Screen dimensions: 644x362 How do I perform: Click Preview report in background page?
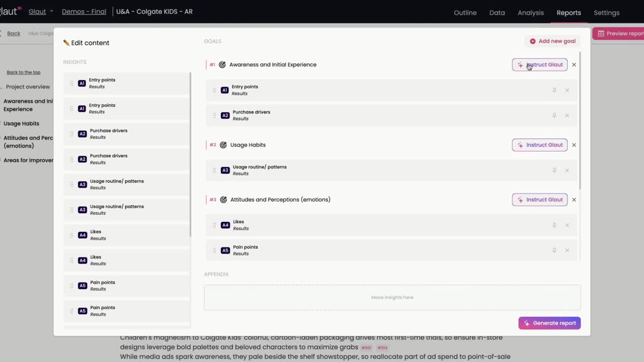pos(618,34)
